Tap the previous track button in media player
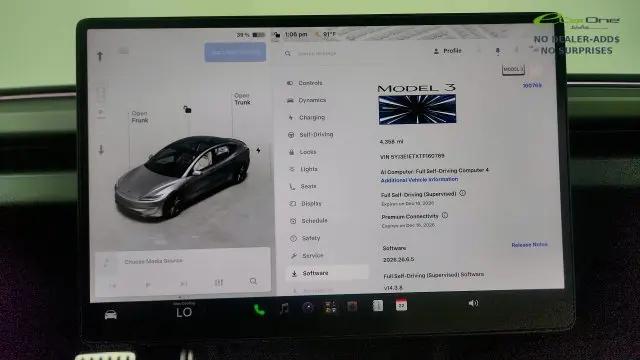This screenshot has width=640, height=360. pos(113,285)
